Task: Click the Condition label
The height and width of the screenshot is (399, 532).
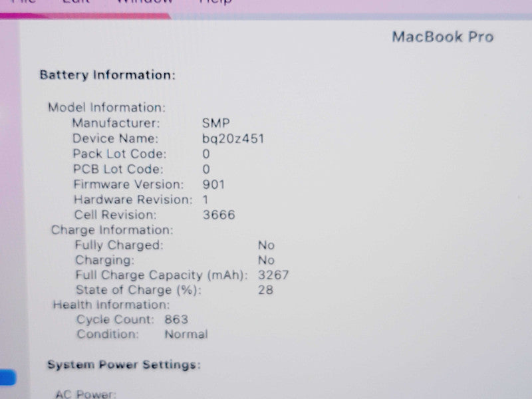Action: [x=108, y=334]
